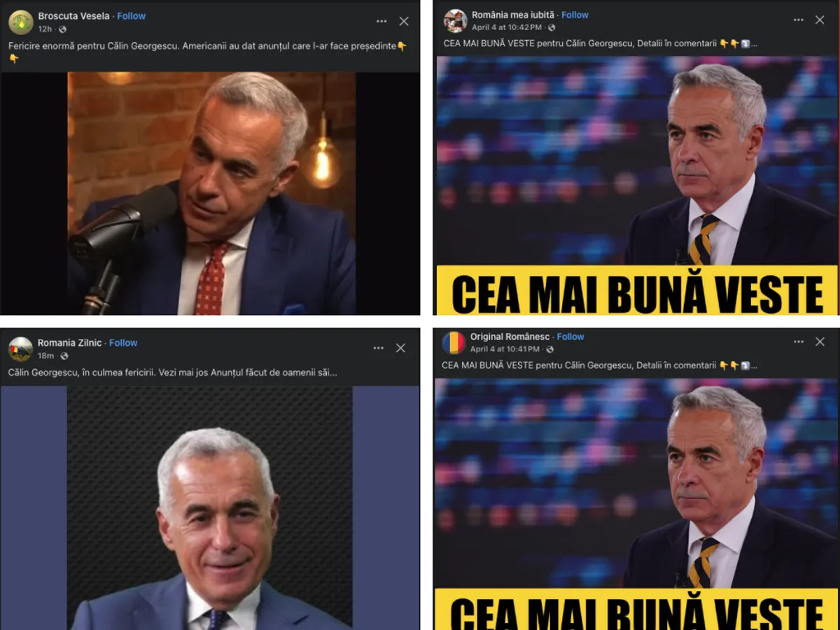Open the Broscuta Vesela page name link
Viewport: 840px width, 630px height.
click(73, 16)
